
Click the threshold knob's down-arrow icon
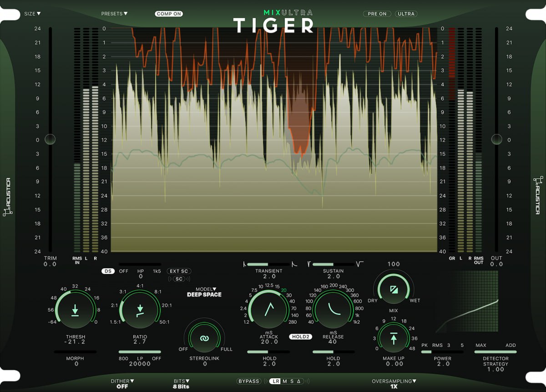tap(75, 311)
